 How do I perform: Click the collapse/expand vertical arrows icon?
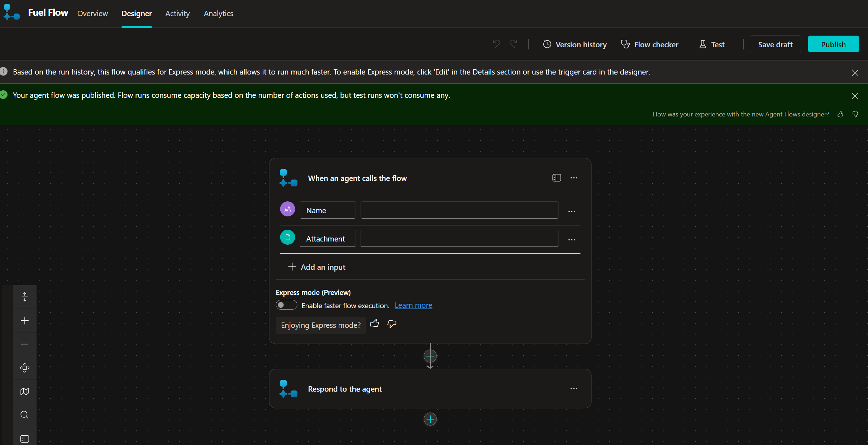24,297
